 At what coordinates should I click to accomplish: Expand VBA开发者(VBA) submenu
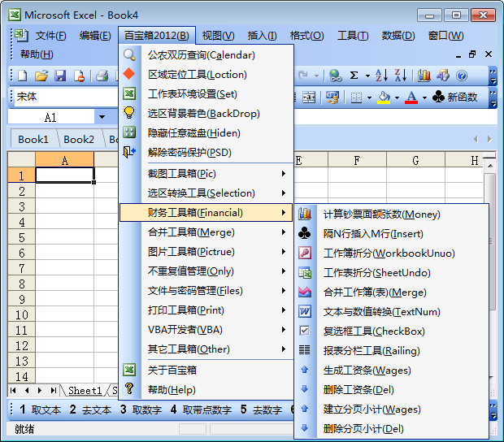point(206,330)
